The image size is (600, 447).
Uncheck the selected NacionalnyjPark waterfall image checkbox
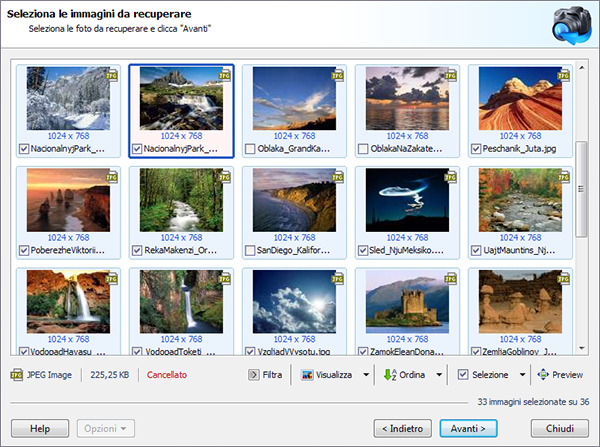[137, 148]
